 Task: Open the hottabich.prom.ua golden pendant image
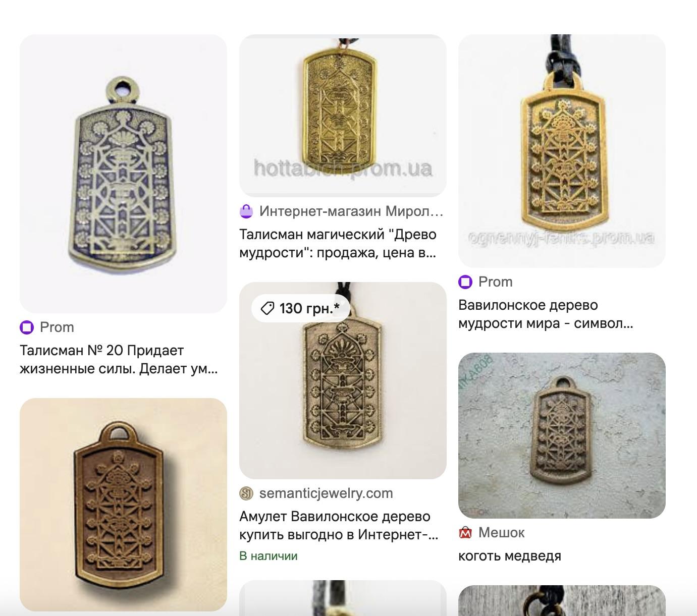click(343, 116)
